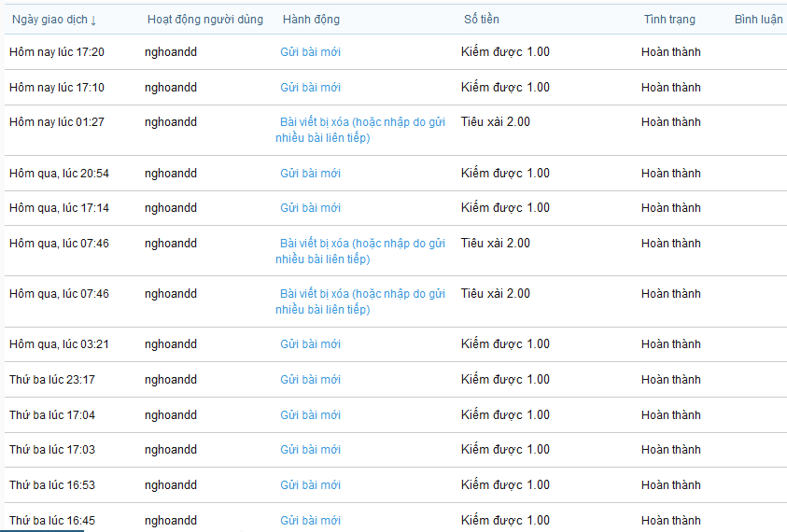This screenshot has height=532, width=787.
Task: Open Gửi bài mới link from Hôm qua 17:14
Action: [x=310, y=208]
